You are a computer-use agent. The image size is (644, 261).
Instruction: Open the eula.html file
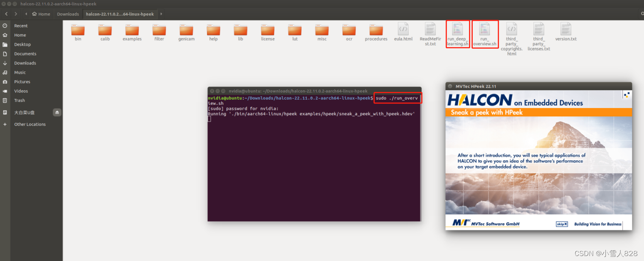403,30
